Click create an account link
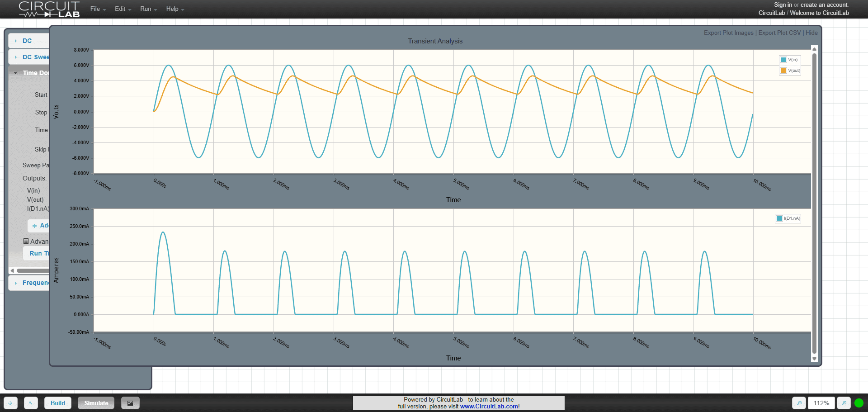The height and width of the screenshot is (412, 868). point(824,5)
